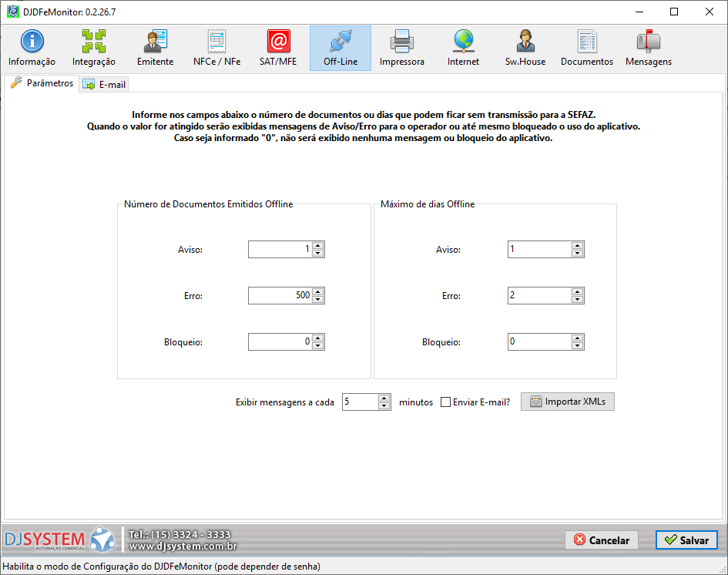Decrease documents Erro value with down arrow
Image resolution: width=728 pixels, height=575 pixels.
tap(318, 299)
